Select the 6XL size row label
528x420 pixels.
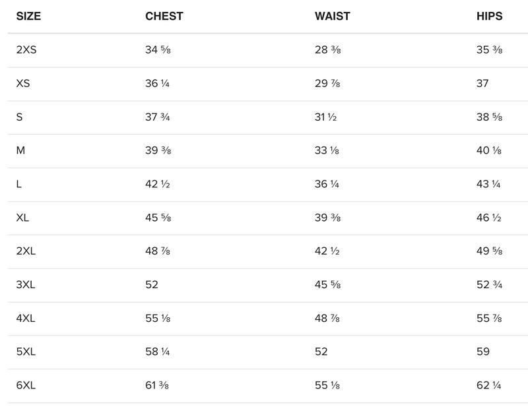26,386
